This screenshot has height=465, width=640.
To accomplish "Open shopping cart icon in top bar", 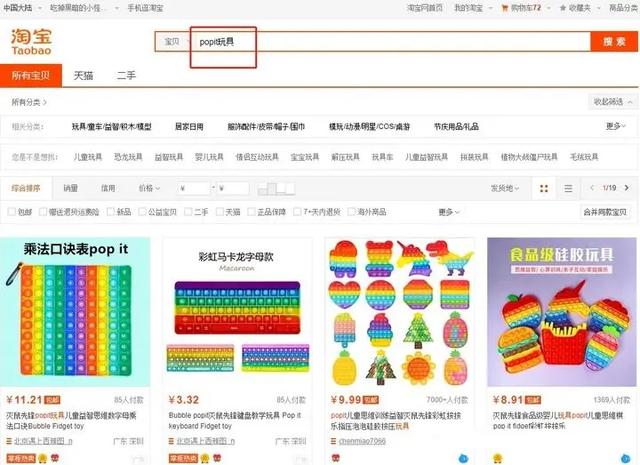I will [x=504, y=8].
